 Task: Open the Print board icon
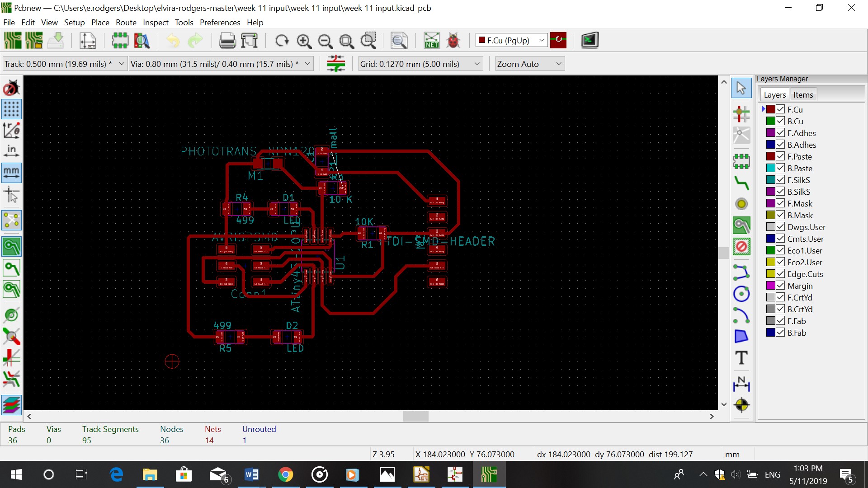tap(227, 41)
